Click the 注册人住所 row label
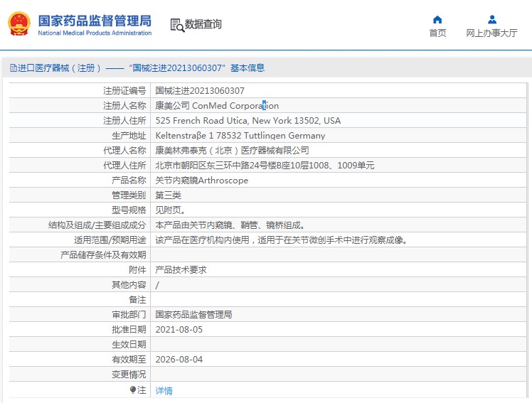532x403 pixels. tap(124, 121)
